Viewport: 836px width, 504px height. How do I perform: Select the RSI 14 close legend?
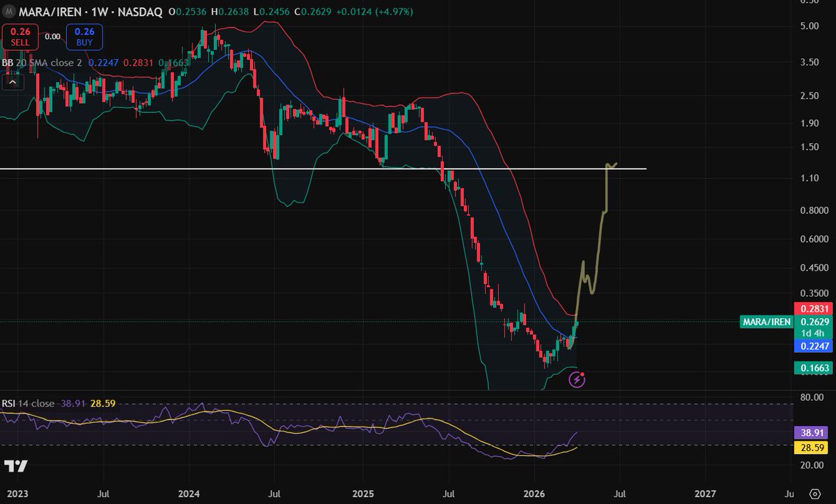[28, 403]
